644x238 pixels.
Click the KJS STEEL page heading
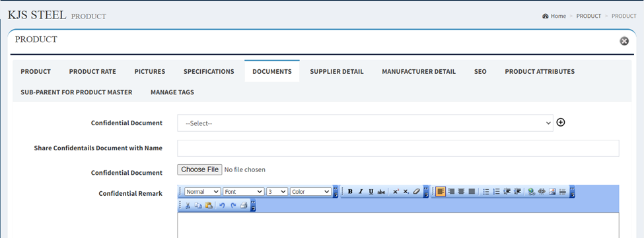(x=37, y=15)
